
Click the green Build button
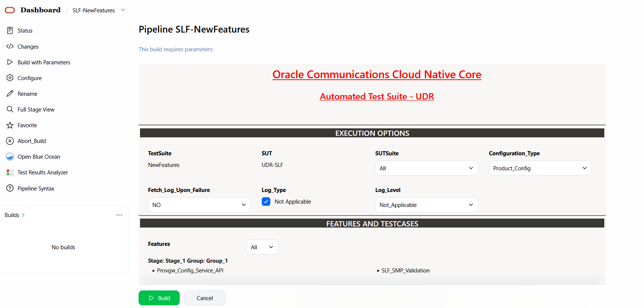pos(159,298)
